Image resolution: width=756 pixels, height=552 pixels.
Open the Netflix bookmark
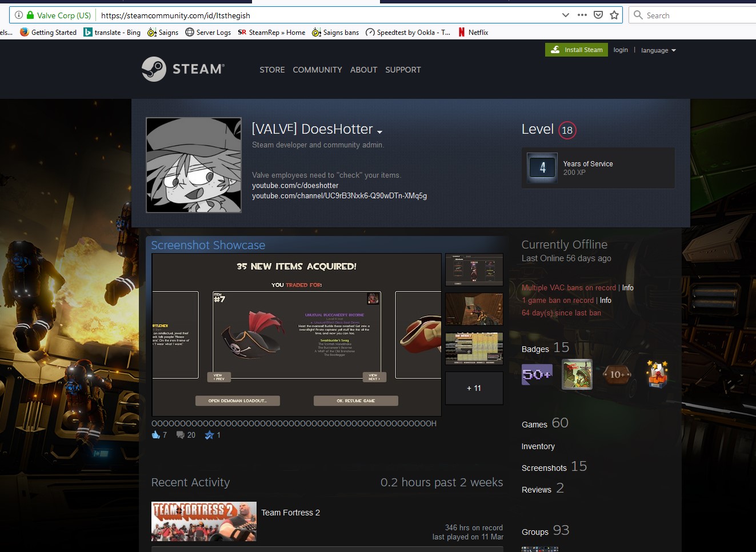[473, 33]
